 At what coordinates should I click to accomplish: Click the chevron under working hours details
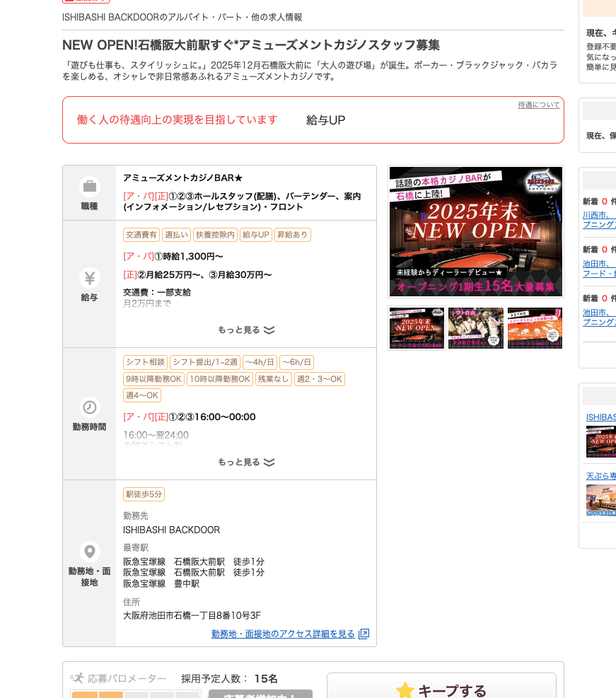[269, 462]
